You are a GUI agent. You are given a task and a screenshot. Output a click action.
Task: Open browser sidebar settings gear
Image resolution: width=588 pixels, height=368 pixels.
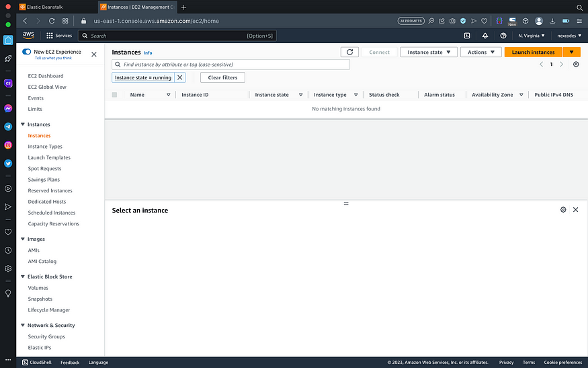tap(8, 268)
